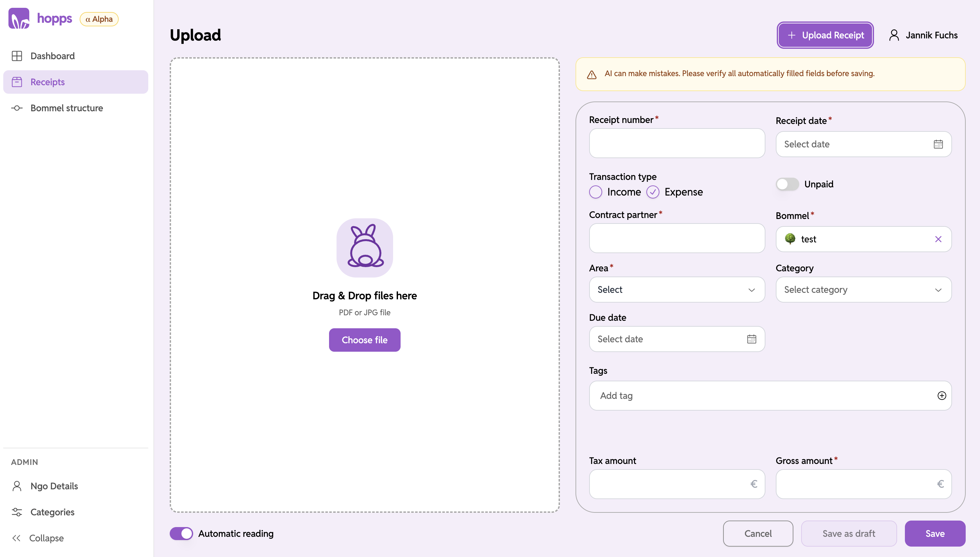Click the Bommel structure node icon
The width and height of the screenshot is (980, 557).
click(x=17, y=108)
